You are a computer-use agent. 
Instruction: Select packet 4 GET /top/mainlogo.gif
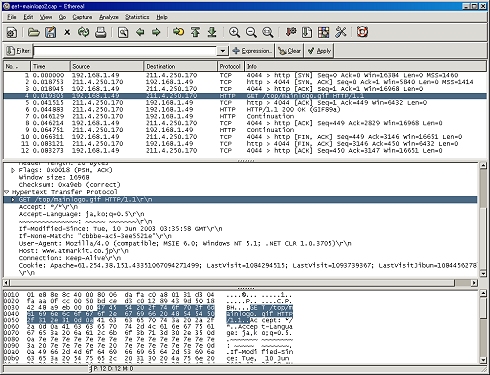point(245,96)
